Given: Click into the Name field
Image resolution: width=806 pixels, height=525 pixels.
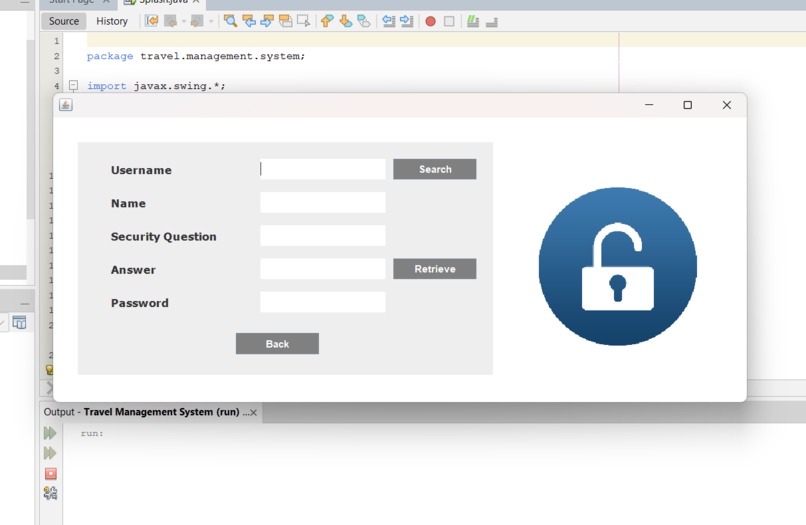Looking at the screenshot, I should (x=322, y=203).
